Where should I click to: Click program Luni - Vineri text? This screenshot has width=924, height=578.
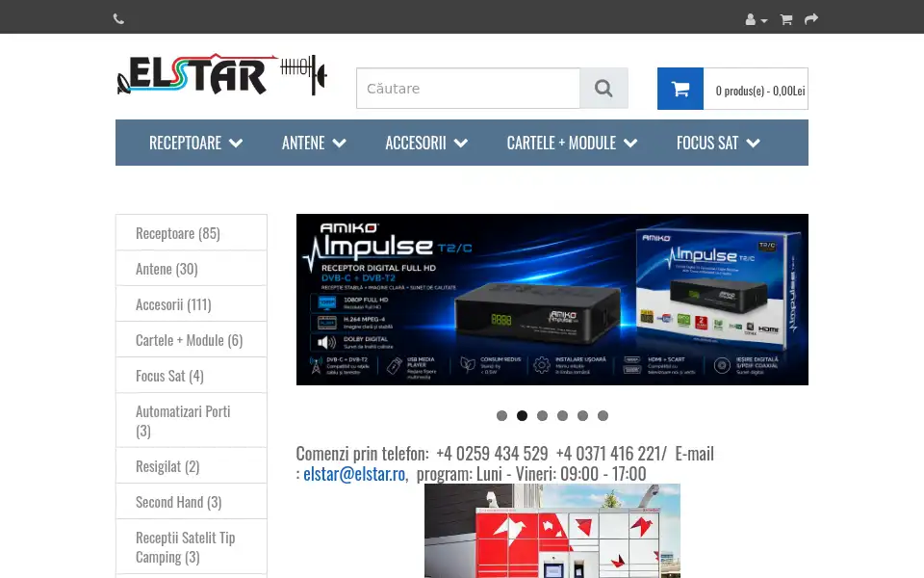point(531,474)
